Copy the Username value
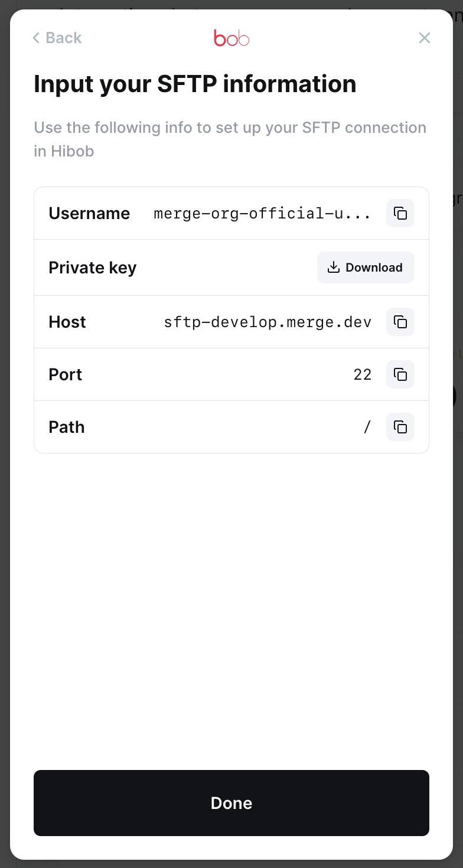Viewport: 463px width, 868px height. pos(400,213)
